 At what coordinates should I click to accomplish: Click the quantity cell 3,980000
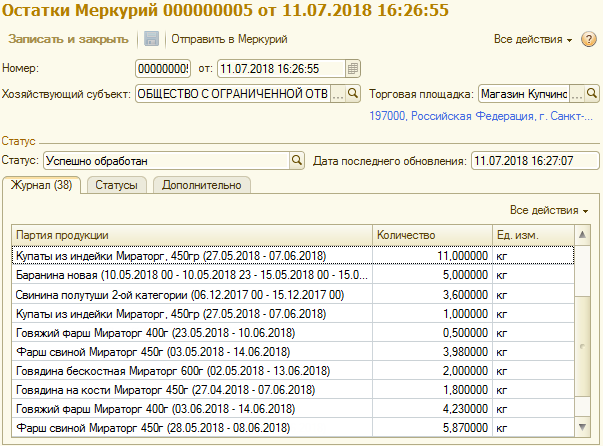[x=432, y=352]
